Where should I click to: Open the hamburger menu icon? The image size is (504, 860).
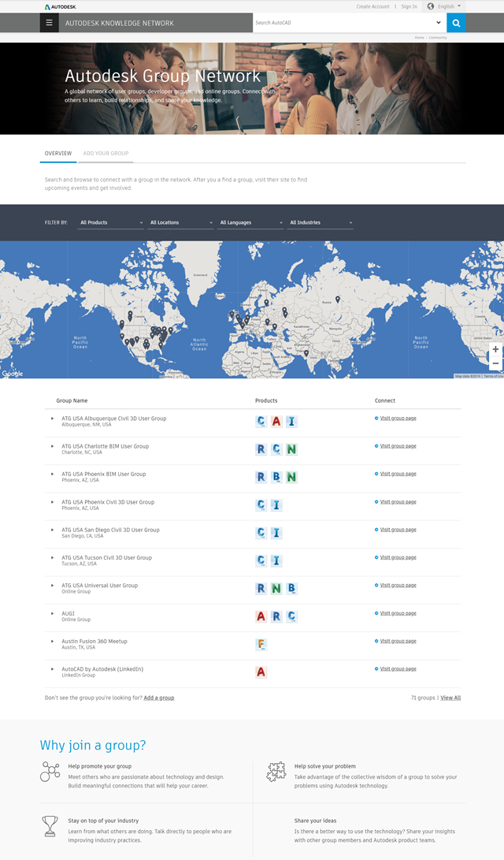pyautogui.click(x=50, y=23)
